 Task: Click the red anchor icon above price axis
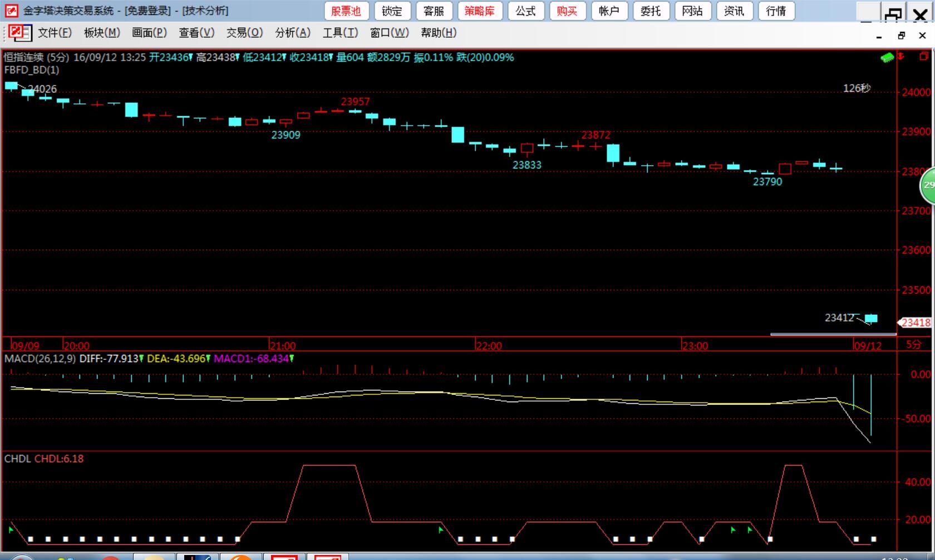[x=902, y=56]
